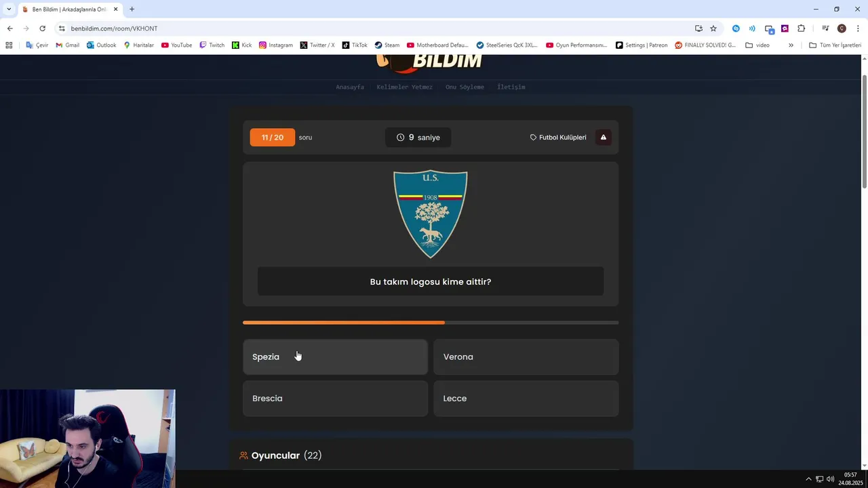
Task: Switch to the Ben Bildim tab
Action: pyautogui.click(x=70, y=9)
